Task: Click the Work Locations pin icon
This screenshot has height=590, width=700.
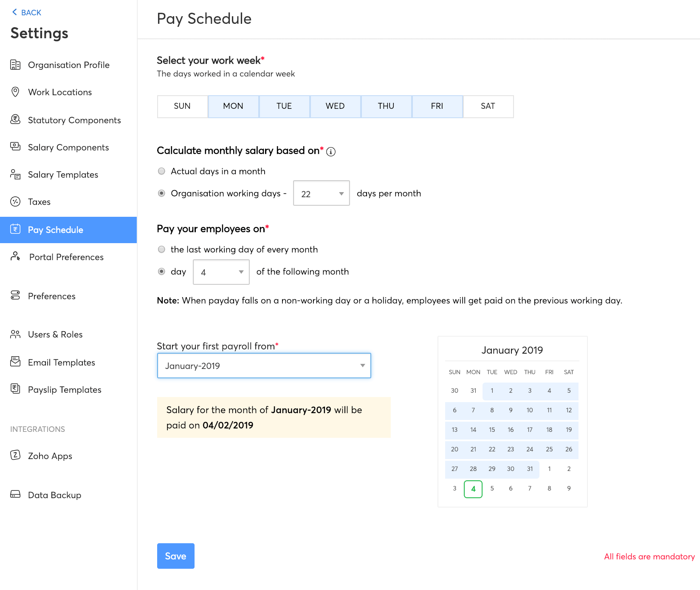Action: [15, 92]
